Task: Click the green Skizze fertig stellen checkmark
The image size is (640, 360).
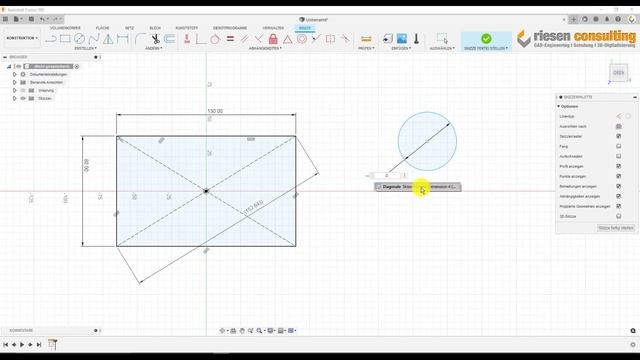Action: pos(486,38)
